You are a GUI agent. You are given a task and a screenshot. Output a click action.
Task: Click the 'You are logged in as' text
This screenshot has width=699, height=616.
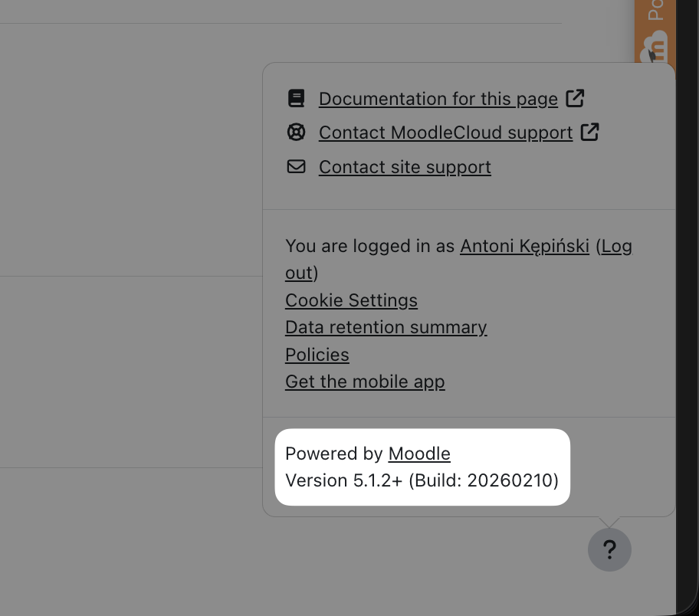pos(370,246)
